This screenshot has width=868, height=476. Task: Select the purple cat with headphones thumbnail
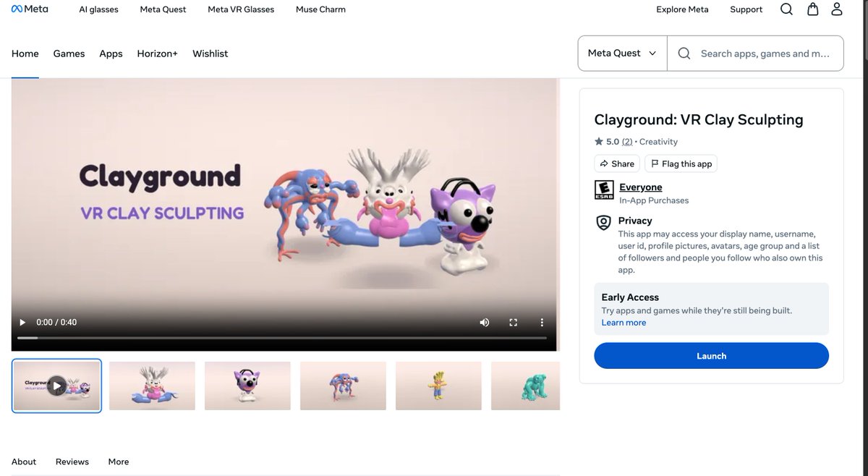247,386
